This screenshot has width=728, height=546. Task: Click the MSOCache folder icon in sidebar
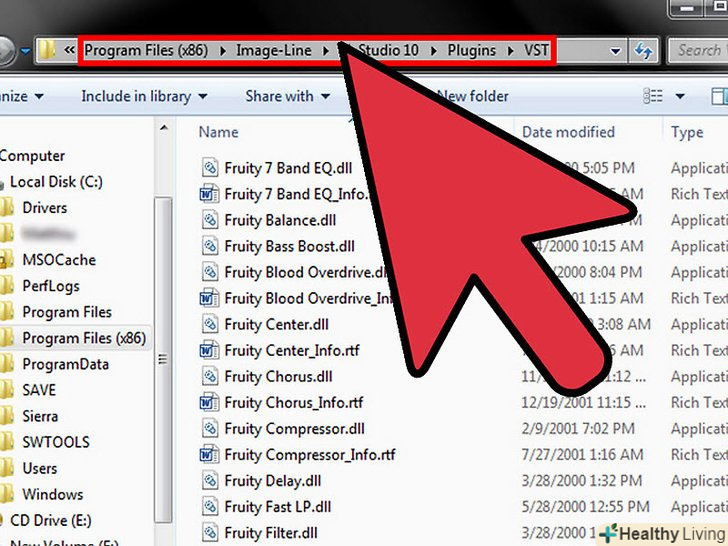click(7, 260)
